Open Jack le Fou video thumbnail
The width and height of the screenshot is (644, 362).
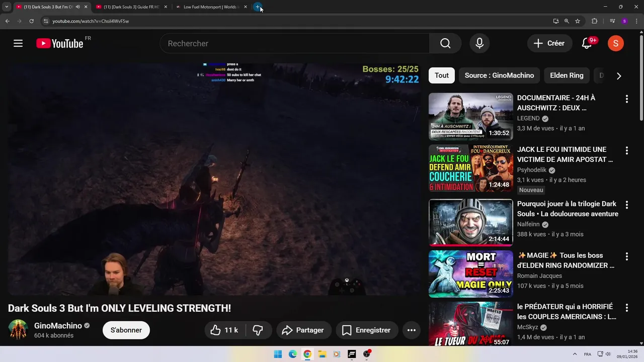[471, 168]
